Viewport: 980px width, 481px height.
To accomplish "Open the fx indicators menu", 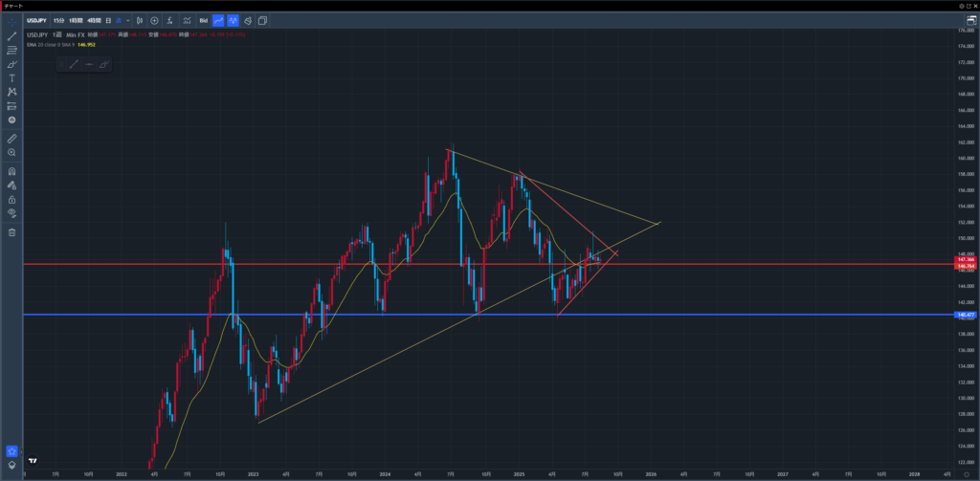I will (170, 21).
